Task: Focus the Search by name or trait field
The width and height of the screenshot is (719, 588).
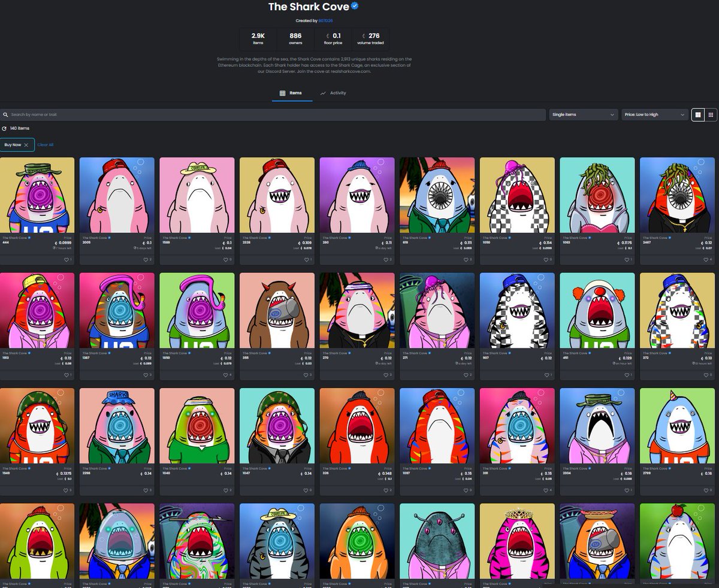Action: coord(273,114)
